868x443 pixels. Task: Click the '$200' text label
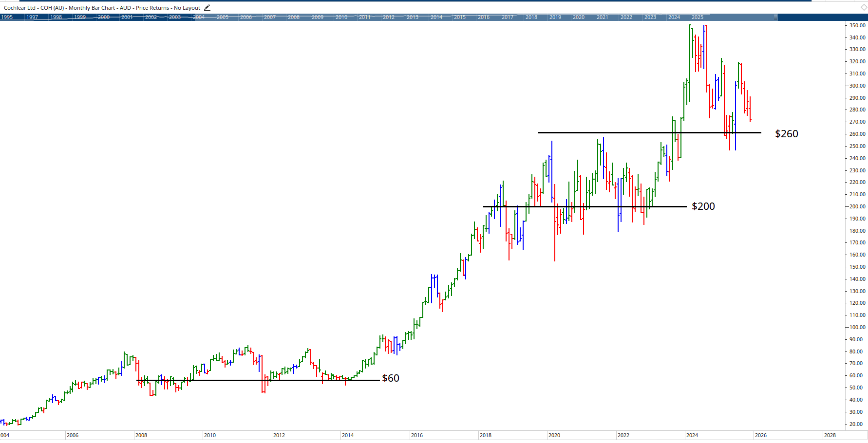(703, 206)
